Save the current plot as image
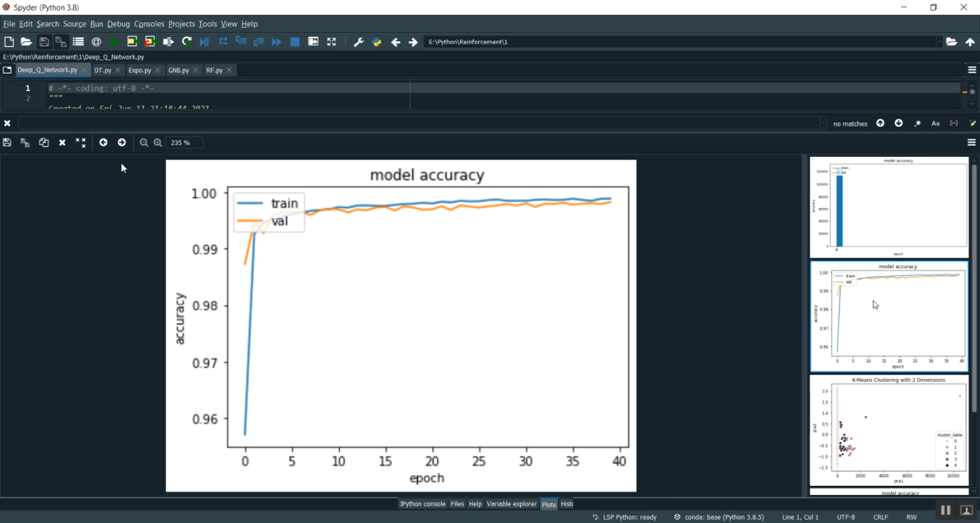The width and height of the screenshot is (980, 523). 7,143
